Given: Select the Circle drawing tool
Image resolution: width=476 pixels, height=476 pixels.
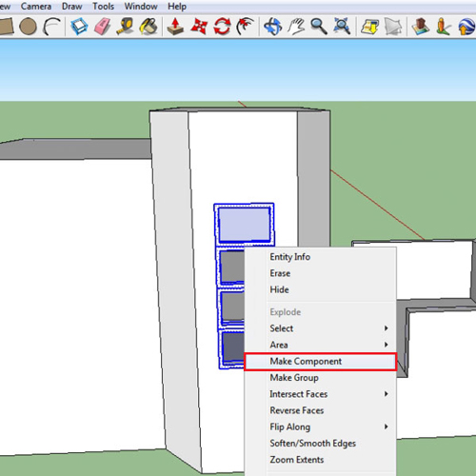Looking at the screenshot, I should (x=28, y=27).
